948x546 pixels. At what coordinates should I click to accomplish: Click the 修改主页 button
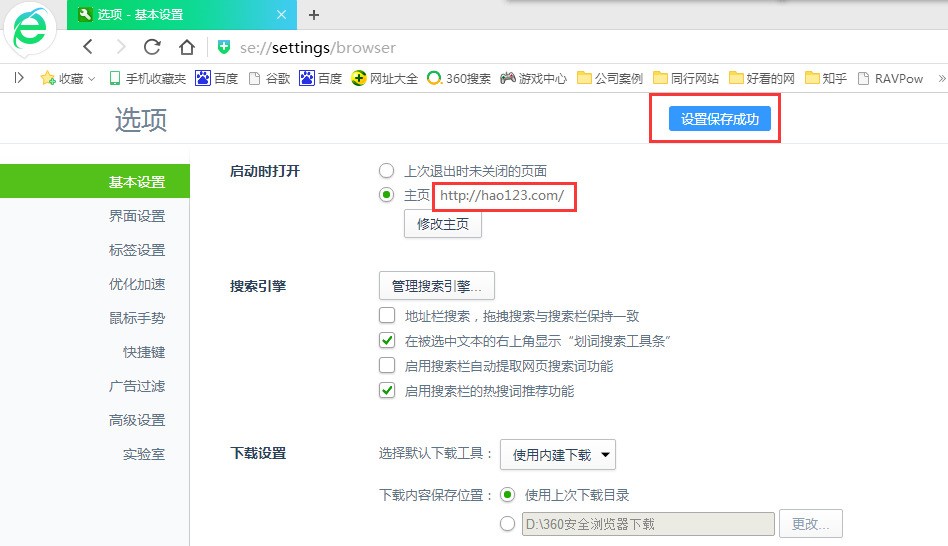(443, 224)
